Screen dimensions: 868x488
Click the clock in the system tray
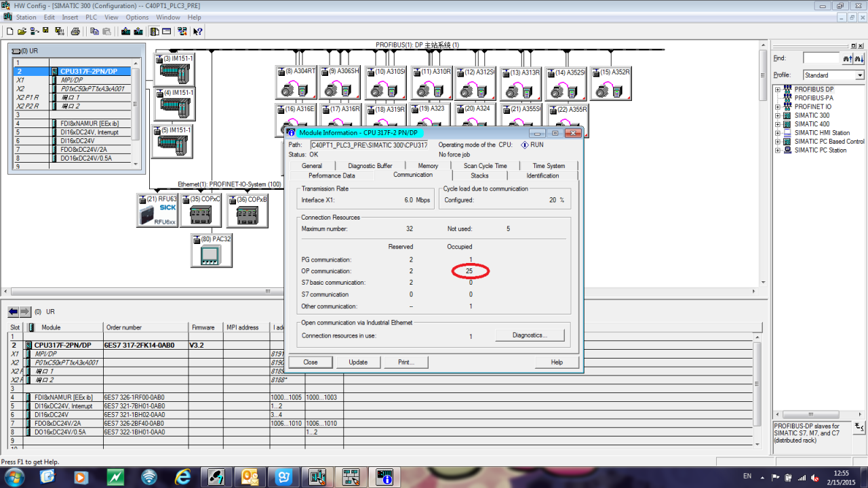pos(841,476)
